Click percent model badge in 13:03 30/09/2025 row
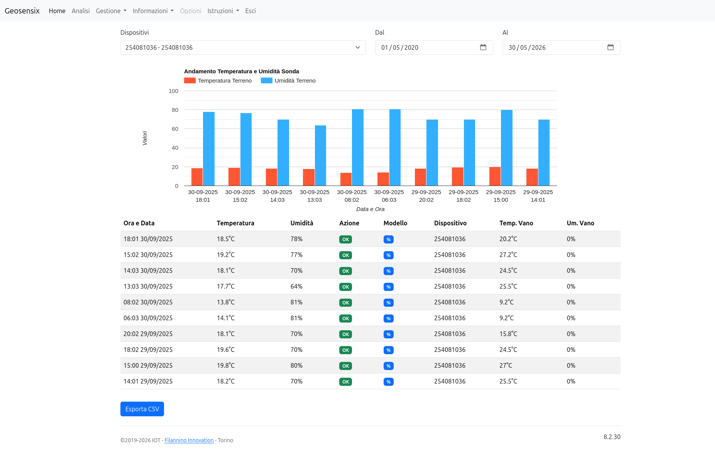 tap(389, 287)
